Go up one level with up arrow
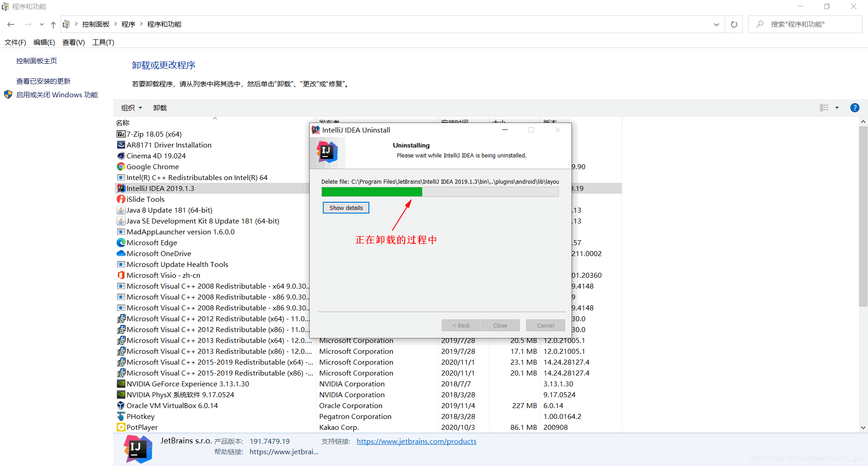 [x=53, y=24]
